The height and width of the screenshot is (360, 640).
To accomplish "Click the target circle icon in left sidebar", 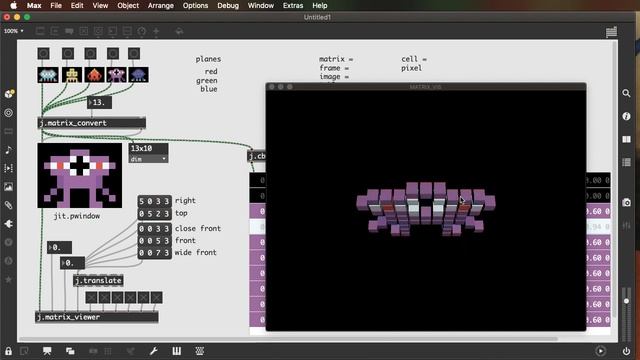I will 9,113.
